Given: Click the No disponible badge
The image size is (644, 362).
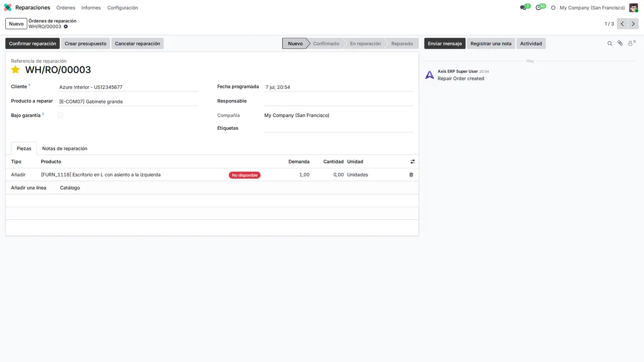Looking at the screenshot, I should point(245,175).
